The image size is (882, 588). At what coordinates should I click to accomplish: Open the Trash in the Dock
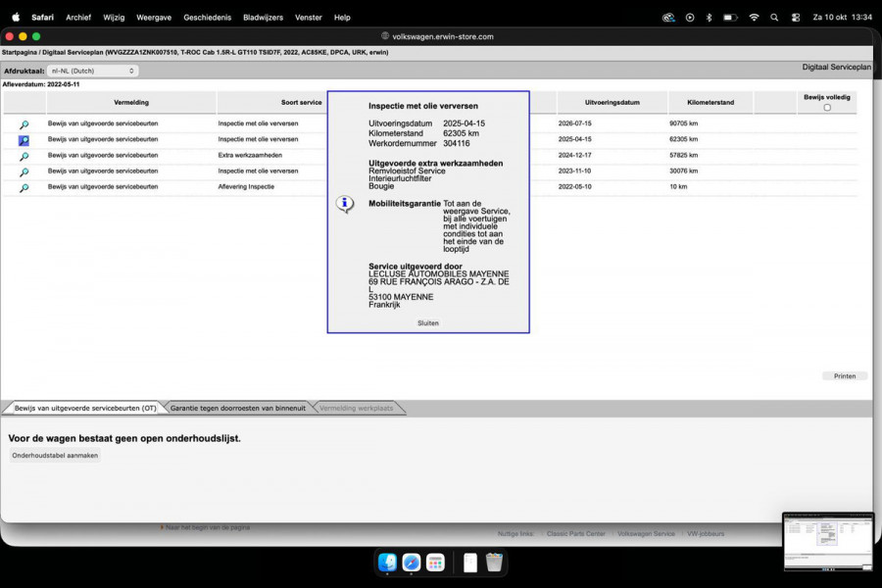(x=494, y=562)
